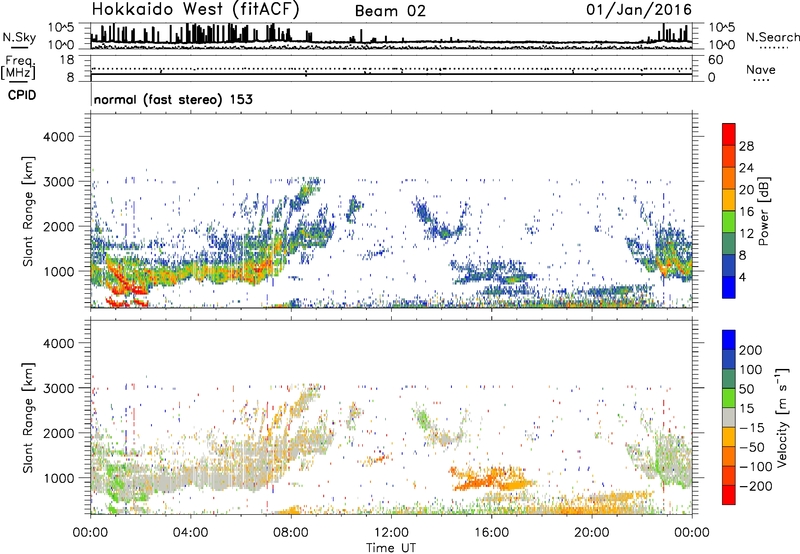Click the "28" power colorbar label
Screen dimensions: 800x554
pyautogui.click(x=746, y=146)
